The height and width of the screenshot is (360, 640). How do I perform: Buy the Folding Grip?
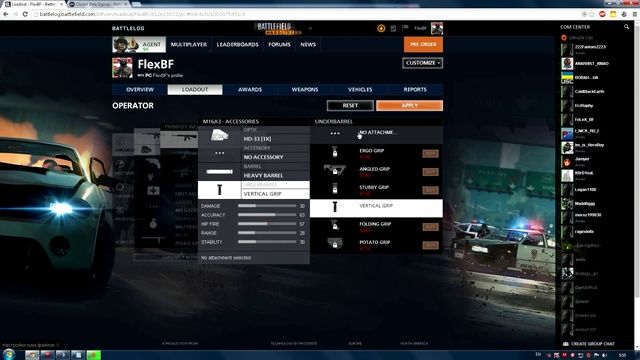430,227
